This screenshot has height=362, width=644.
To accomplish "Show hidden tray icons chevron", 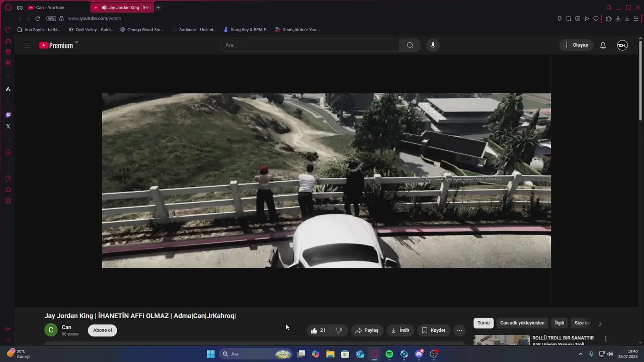I will 581,354.
